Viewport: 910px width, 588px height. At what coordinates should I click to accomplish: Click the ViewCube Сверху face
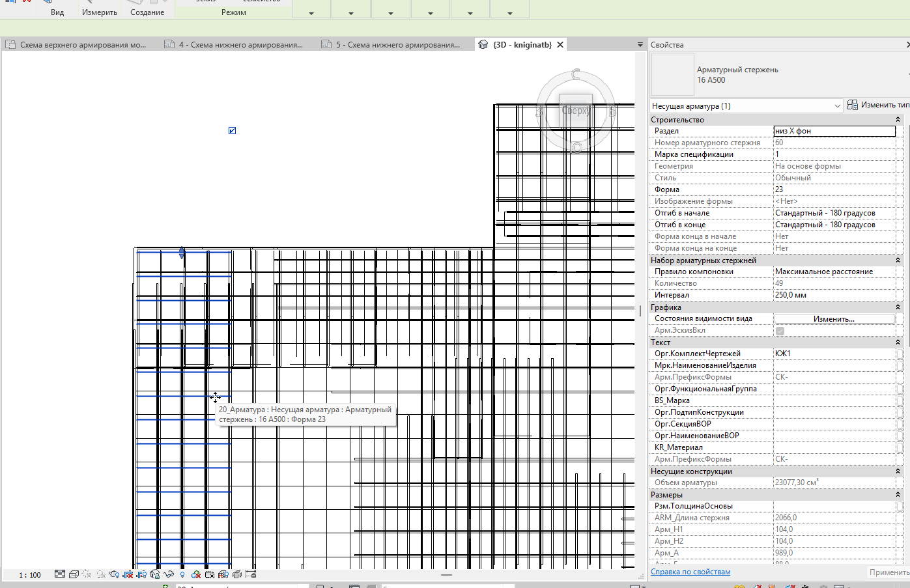(576, 111)
